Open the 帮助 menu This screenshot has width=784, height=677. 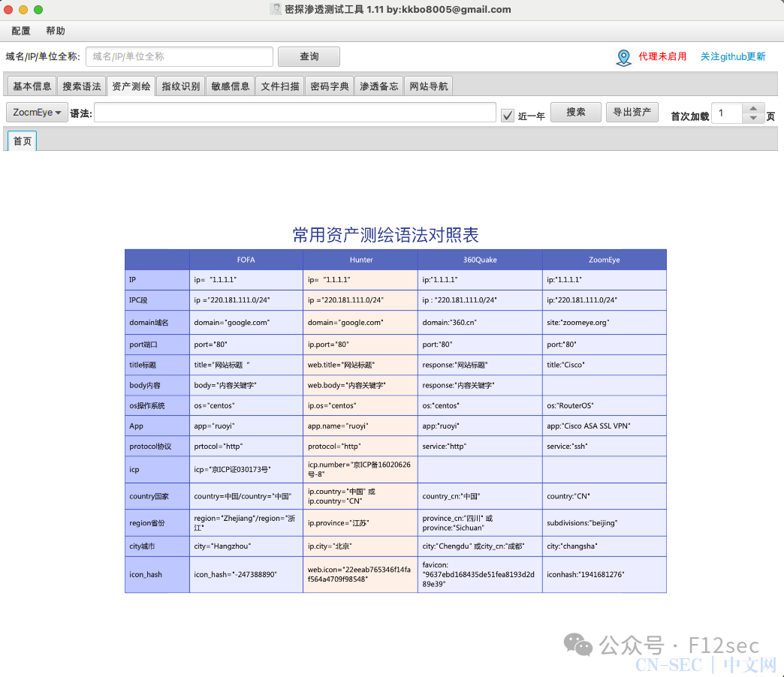(56, 31)
